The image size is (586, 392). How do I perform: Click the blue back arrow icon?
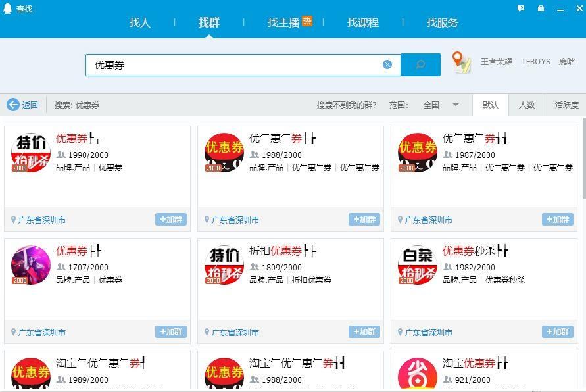[x=13, y=105]
